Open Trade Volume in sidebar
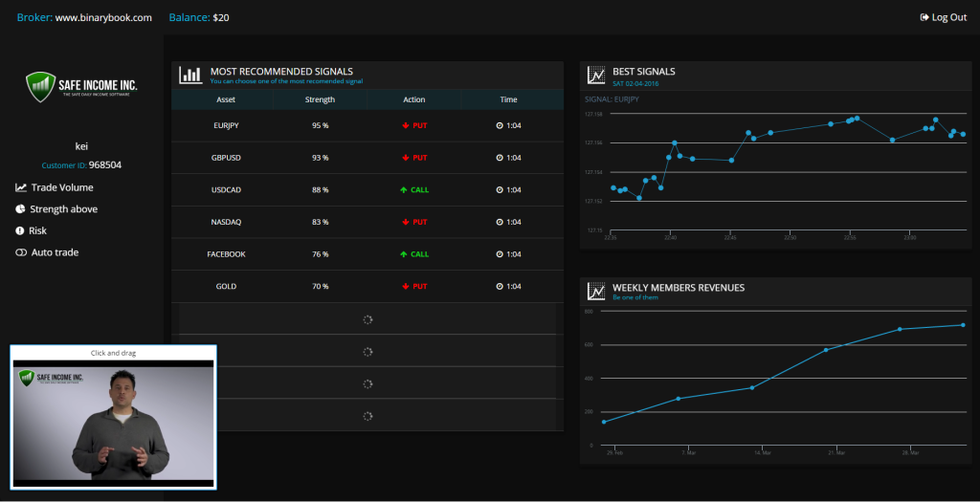 coord(55,187)
